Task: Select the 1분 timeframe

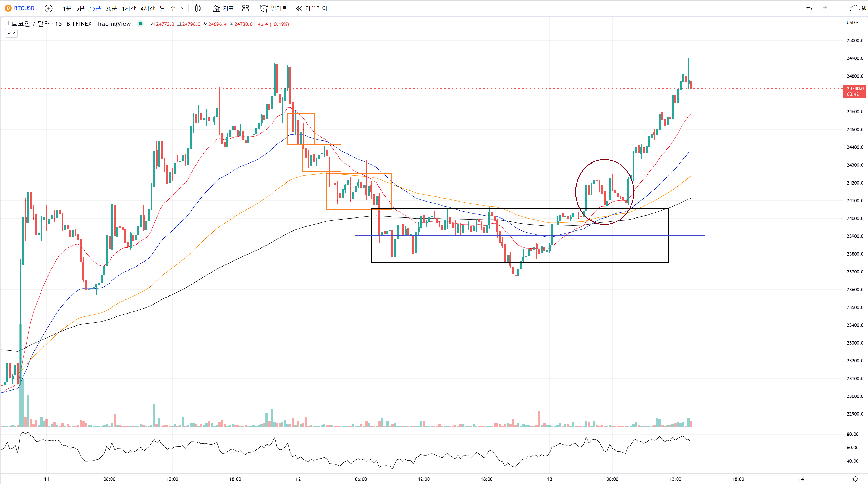Action: coord(67,8)
